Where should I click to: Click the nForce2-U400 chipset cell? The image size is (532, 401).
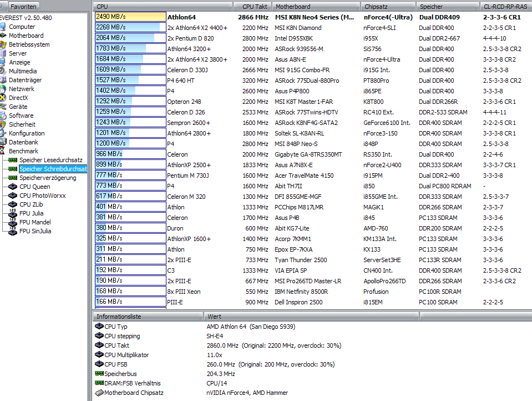[382, 165]
